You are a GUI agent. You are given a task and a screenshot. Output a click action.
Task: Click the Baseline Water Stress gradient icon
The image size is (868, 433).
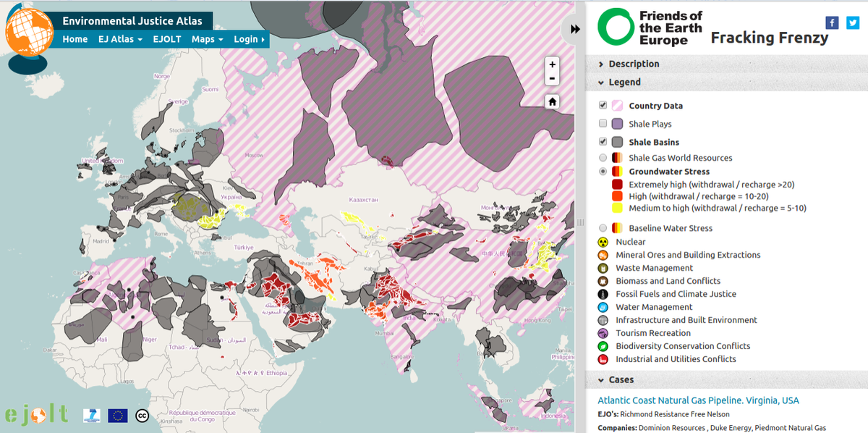pyautogui.click(x=617, y=228)
